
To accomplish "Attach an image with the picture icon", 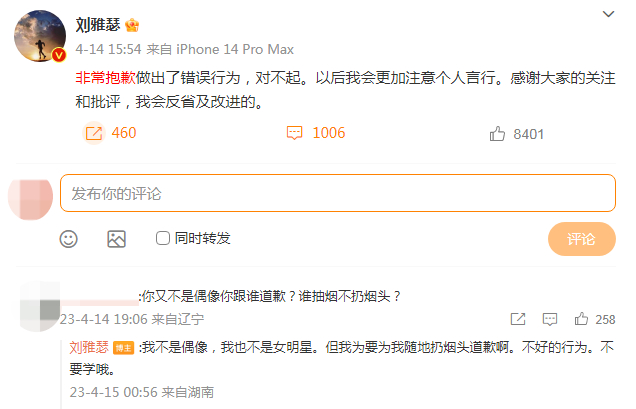I will tap(116, 239).
